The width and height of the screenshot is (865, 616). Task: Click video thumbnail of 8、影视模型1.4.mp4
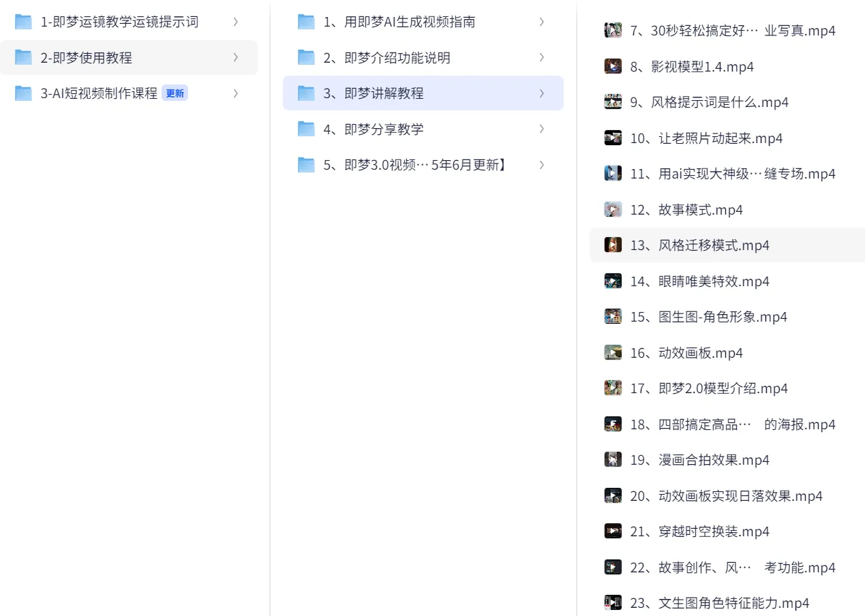pyautogui.click(x=613, y=66)
